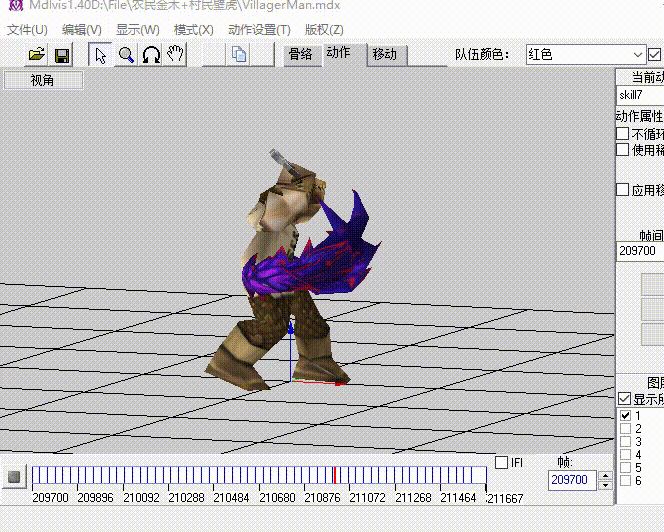Toggle the 应用移 checkbox
This screenshot has height=532, width=664.
(622, 189)
